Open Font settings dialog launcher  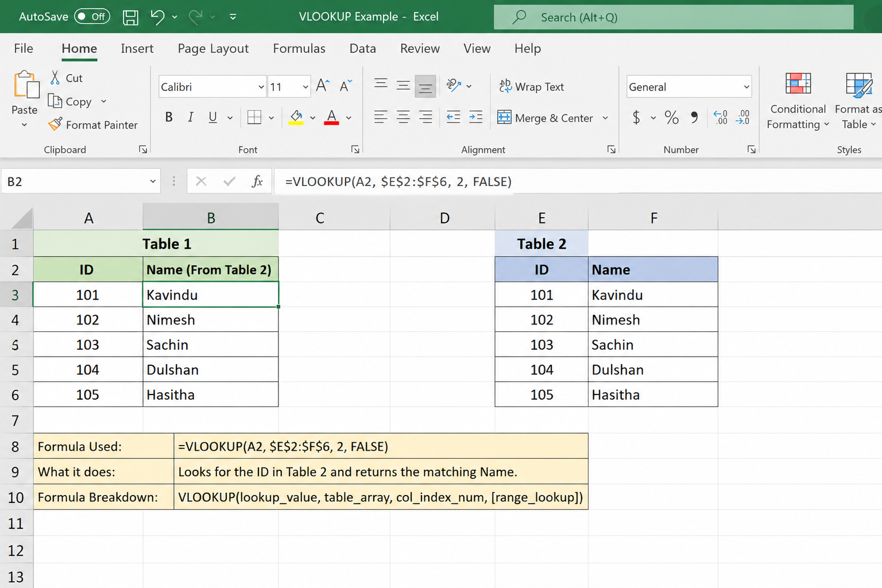[355, 149]
